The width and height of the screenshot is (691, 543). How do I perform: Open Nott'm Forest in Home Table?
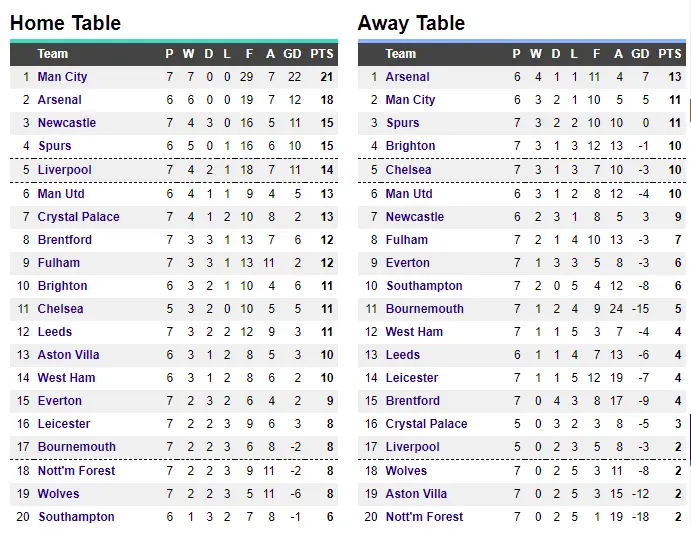[x=76, y=471]
